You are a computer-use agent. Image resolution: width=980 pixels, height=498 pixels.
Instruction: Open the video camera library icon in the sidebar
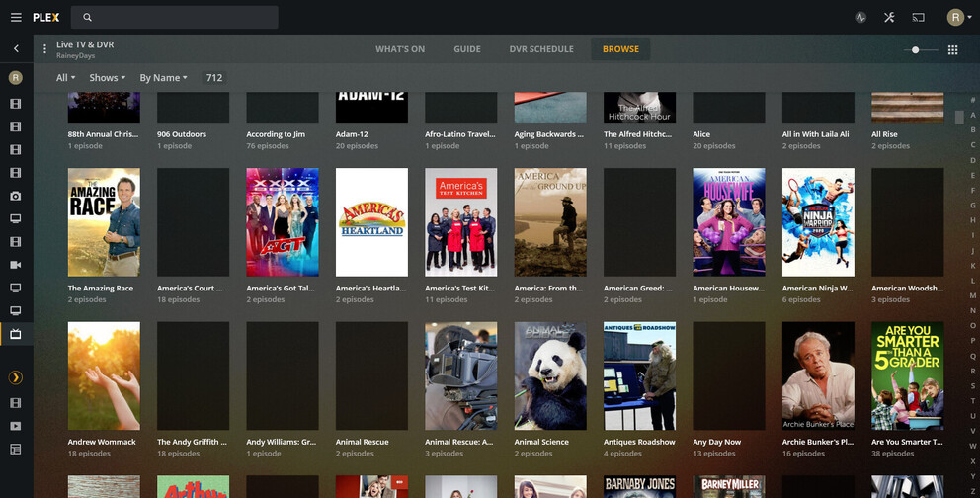(16, 265)
